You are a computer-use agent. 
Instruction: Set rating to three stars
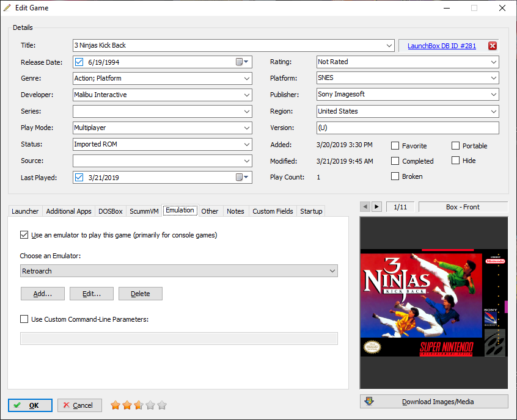[x=139, y=405]
